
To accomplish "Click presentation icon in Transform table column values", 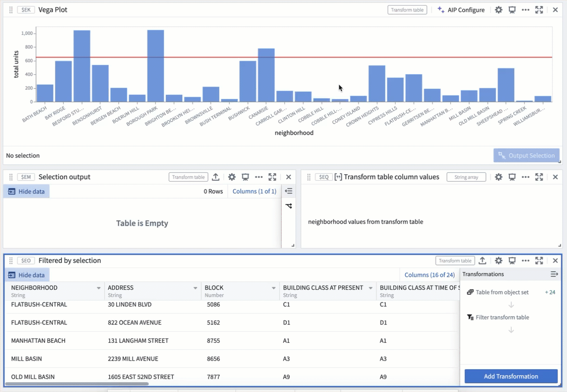I will 512,177.
